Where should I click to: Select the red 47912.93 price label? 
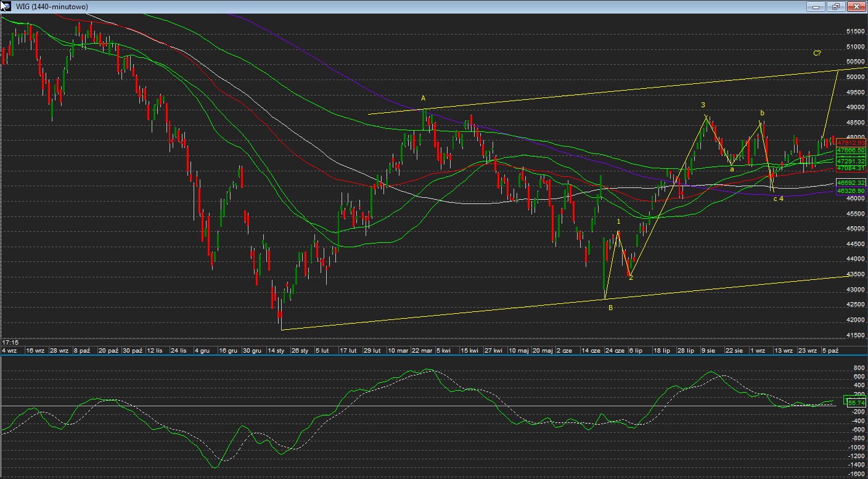(x=851, y=142)
